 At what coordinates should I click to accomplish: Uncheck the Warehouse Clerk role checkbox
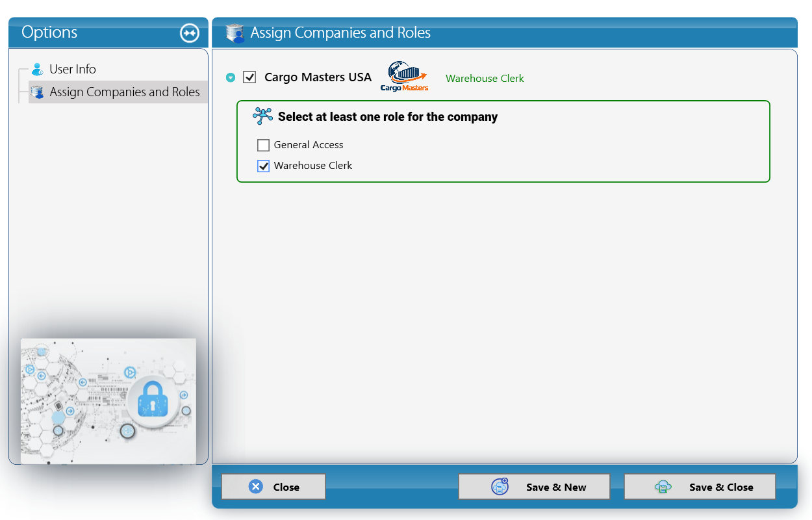coord(263,166)
